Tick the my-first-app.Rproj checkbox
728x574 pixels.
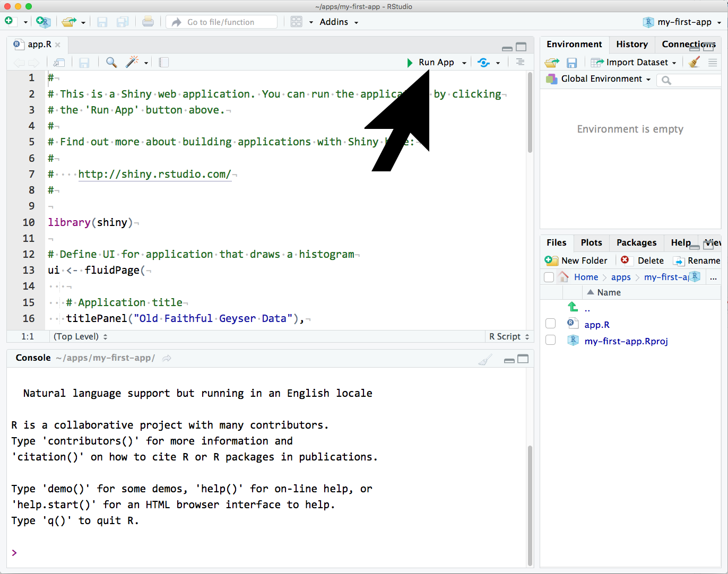point(550,340)
